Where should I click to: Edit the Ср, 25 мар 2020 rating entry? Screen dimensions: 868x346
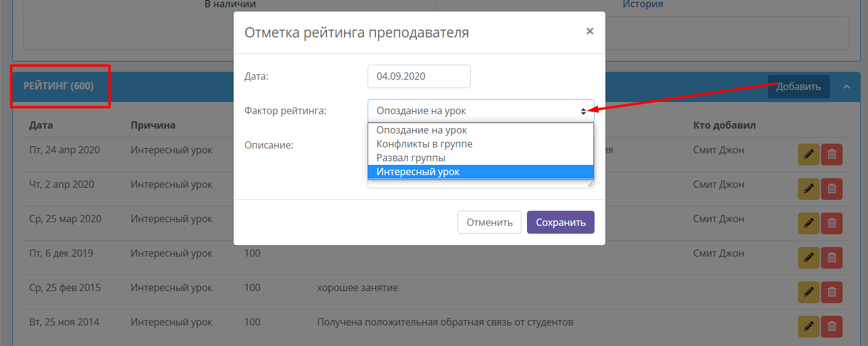point(808,223)
